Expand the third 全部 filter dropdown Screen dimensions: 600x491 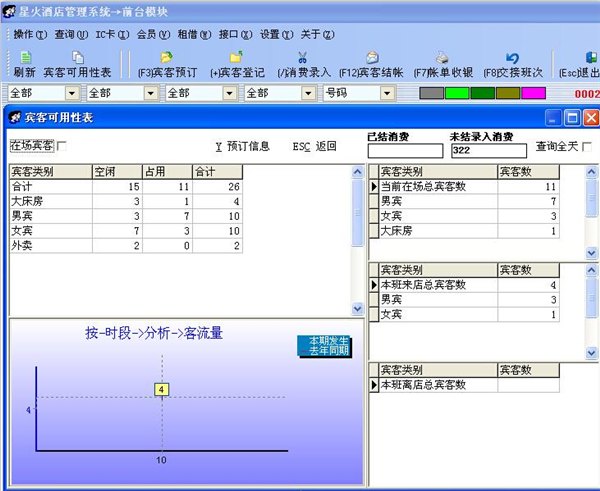pyautogui.click(x=230, y=93)
